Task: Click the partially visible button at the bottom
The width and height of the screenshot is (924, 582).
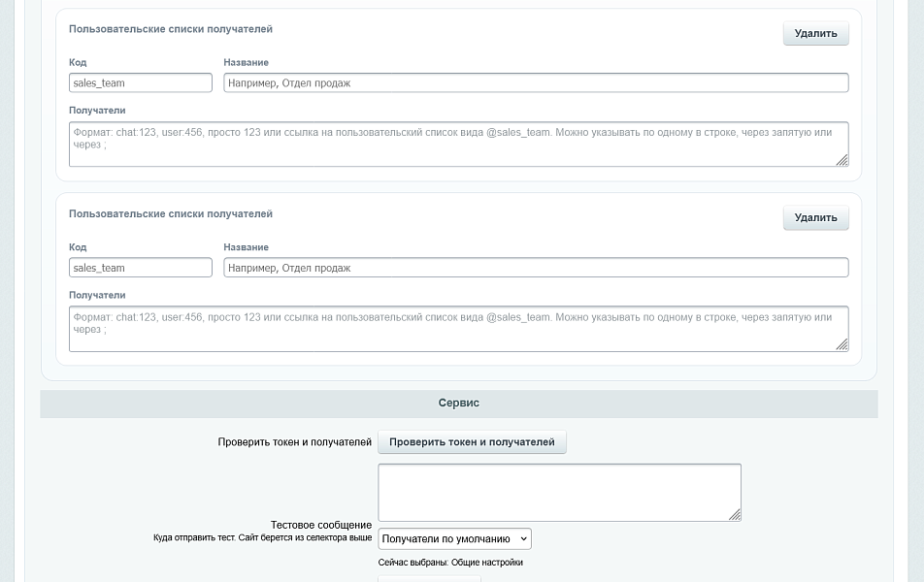Action: pos(429,578)
